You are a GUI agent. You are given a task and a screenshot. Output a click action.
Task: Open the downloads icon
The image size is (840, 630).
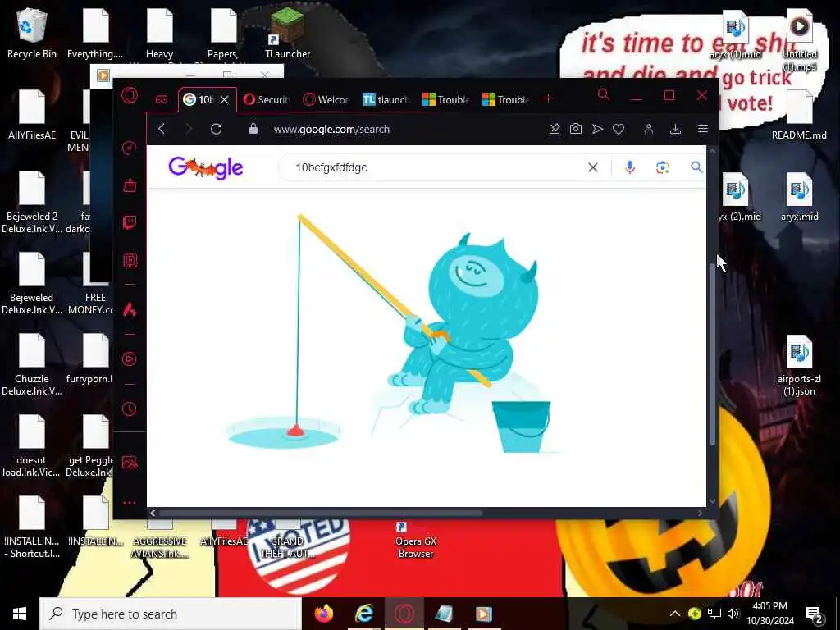tap(676, 129)
